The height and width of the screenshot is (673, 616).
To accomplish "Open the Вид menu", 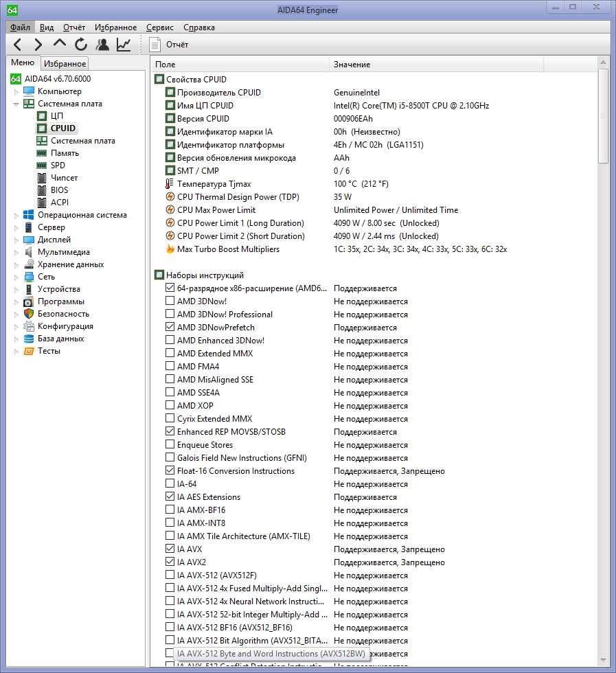I will pyautogui.click(x=47, y=27).
